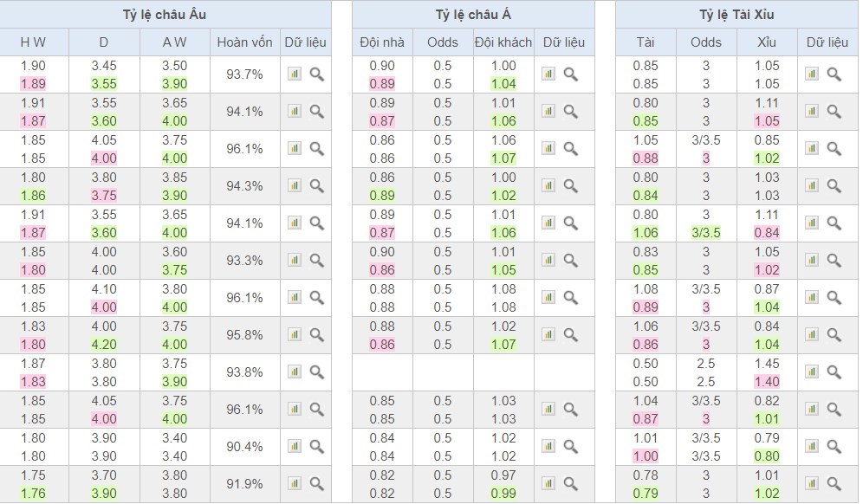Open the chart icon in the 2.5 odds Tài Xỉu row

pos(811,372)
